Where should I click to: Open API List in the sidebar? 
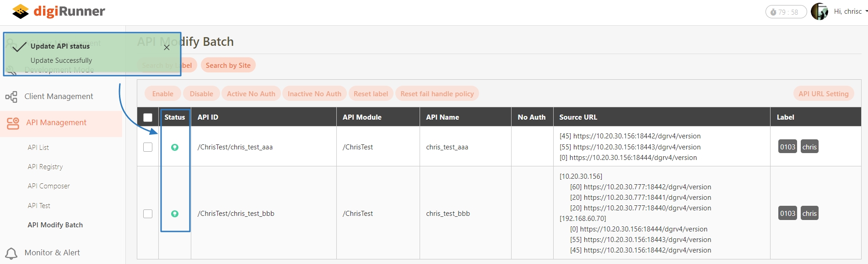(38, 148)
